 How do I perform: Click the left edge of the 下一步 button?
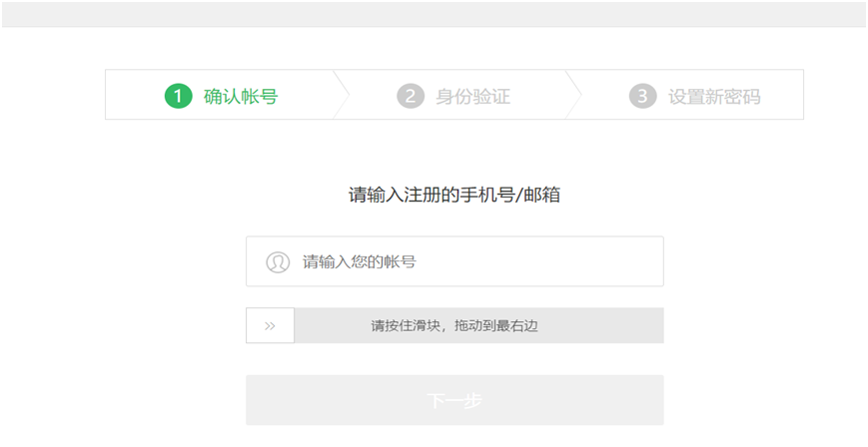click(x=256, y=400)
